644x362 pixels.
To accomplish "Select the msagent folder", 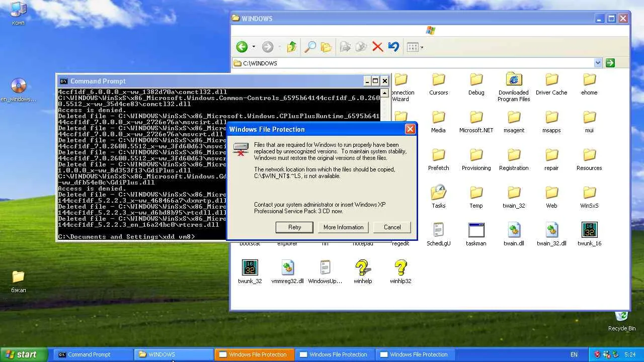I will (514, 122).
